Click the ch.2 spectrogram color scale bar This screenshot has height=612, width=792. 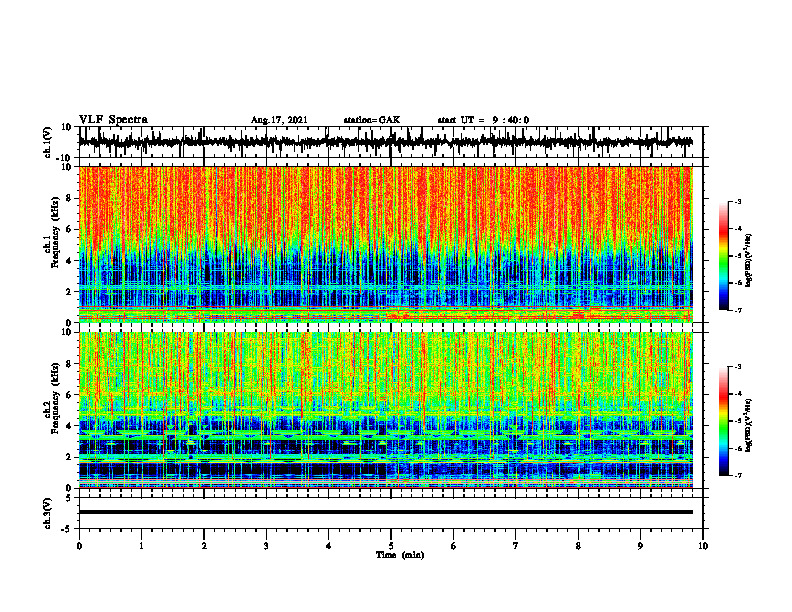[x=723, y=421]
